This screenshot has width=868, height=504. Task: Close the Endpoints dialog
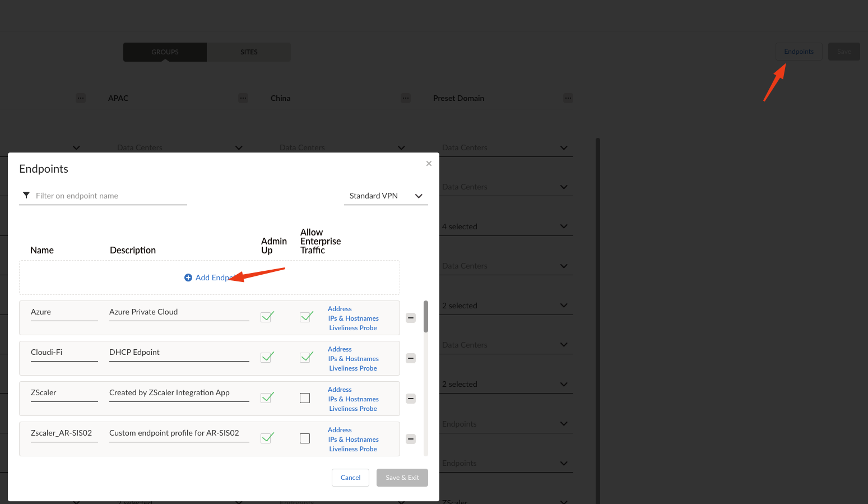tap(429, 164)
